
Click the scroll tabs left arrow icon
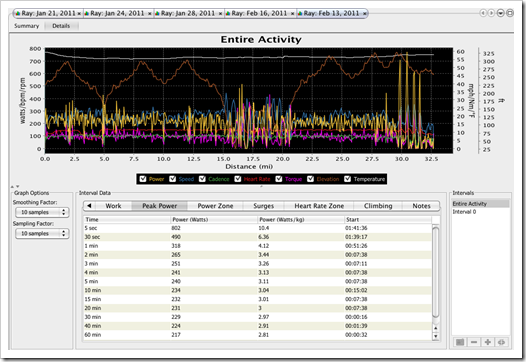483,13
